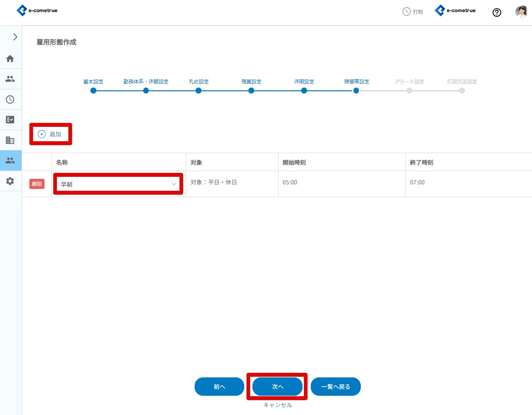The image size is (532, 415).
Task: Open the clock attendance icon in sidebar
Action: pos(10,99)
